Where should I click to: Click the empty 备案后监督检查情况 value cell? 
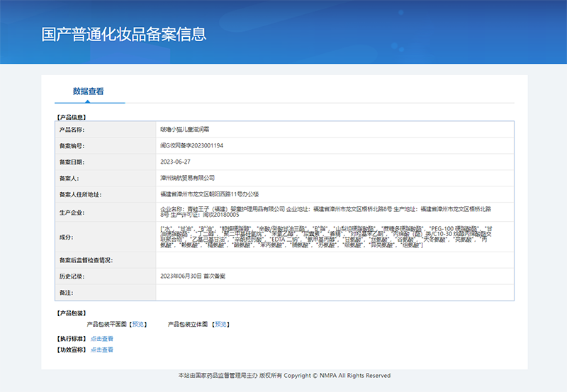coord(335,260)
